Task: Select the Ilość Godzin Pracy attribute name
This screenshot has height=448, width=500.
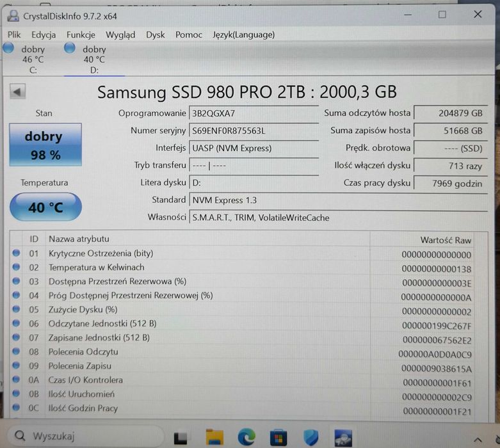Action: pos(83,408)
